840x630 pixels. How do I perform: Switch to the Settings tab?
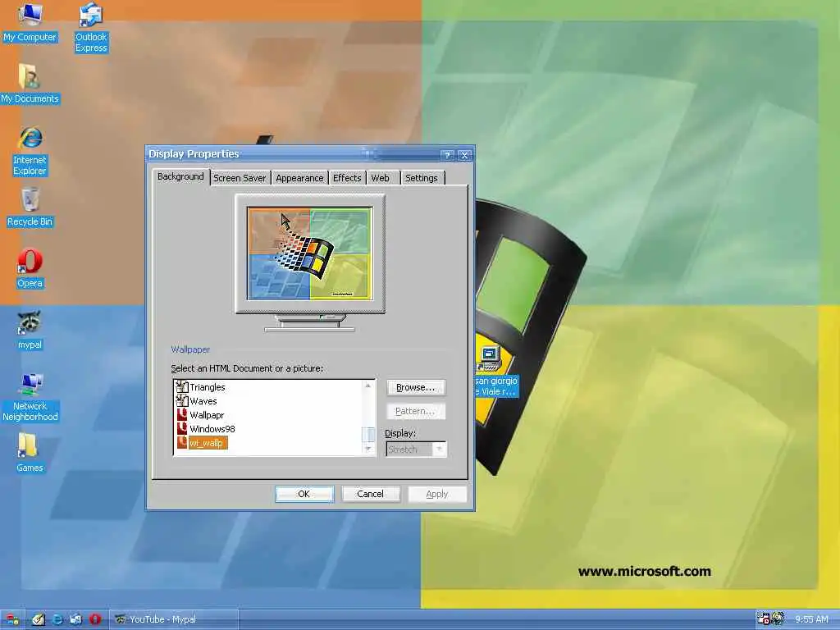pos(422,178)
